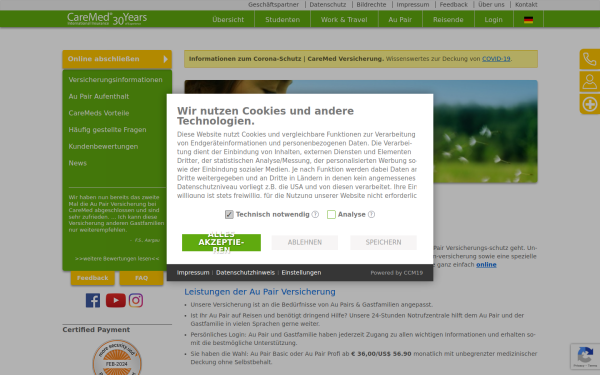Click the phone contact icon on right edge

pos(589,60)
